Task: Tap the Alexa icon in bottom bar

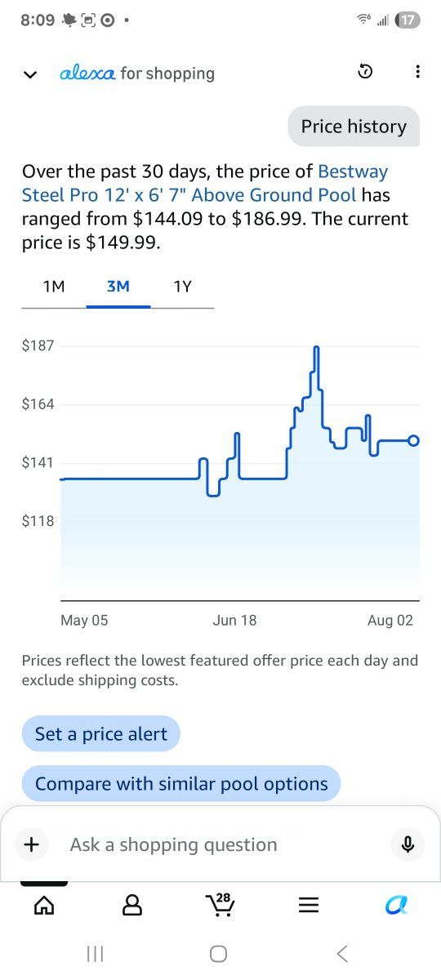Action: 396,905
